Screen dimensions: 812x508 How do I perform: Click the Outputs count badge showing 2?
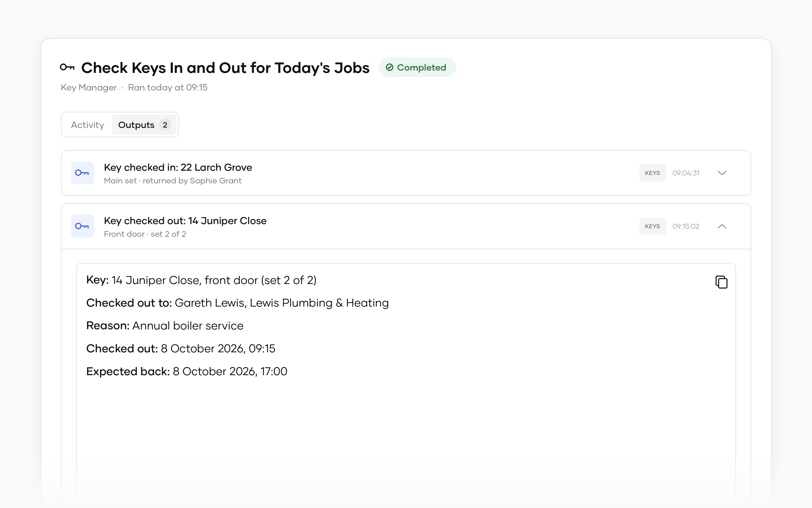(165, 125)
